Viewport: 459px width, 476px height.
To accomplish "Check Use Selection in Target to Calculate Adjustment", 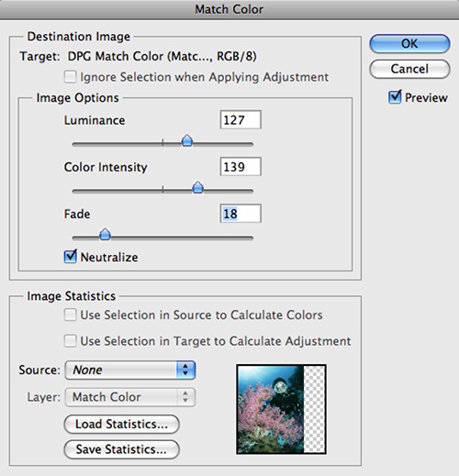I will [70, 340].
